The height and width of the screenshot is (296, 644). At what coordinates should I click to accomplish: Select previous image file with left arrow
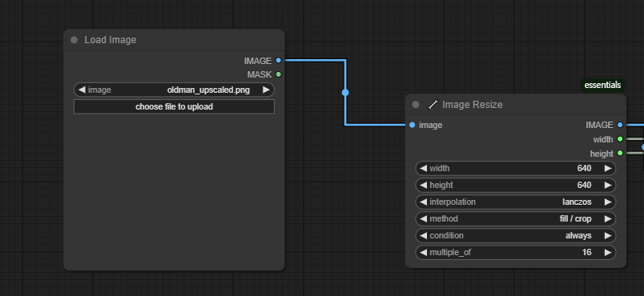coord(83,90)
